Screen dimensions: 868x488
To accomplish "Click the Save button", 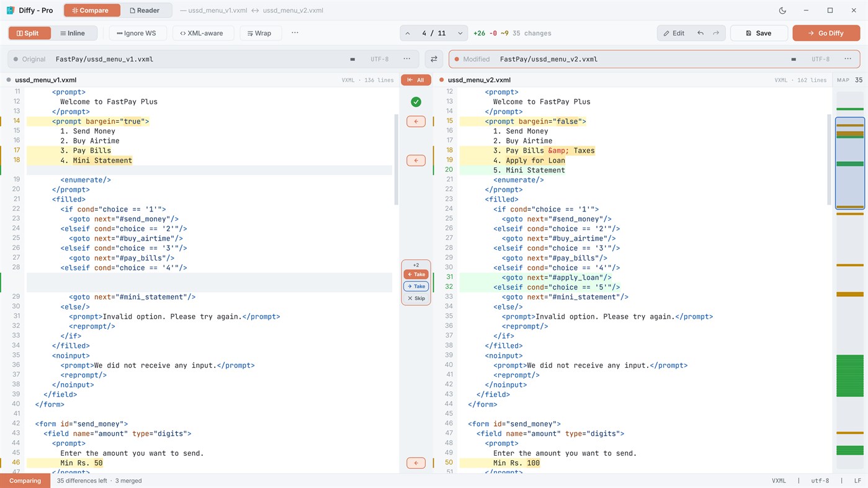I will click(759, 33).
